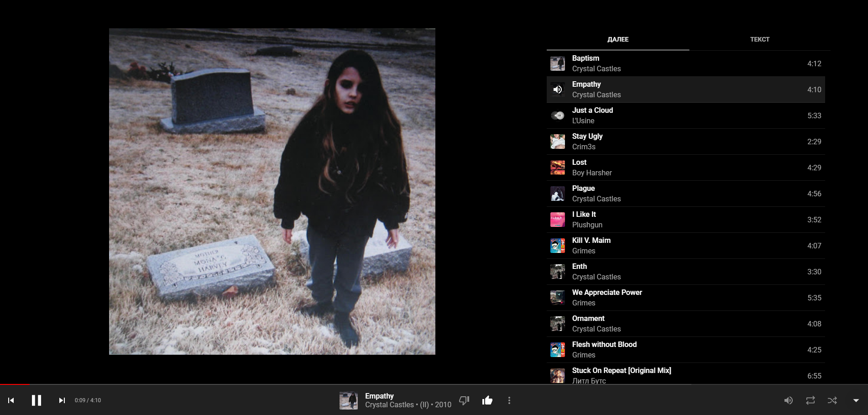Screen dimensions: 868x415
Task: Skip to the next track
Action: [62, 400]
